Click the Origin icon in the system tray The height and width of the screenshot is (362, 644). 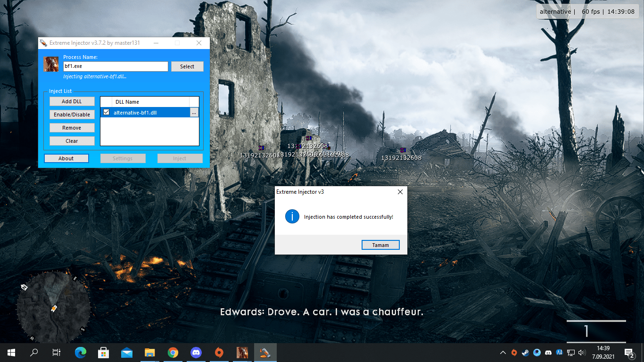pos(514,352)
